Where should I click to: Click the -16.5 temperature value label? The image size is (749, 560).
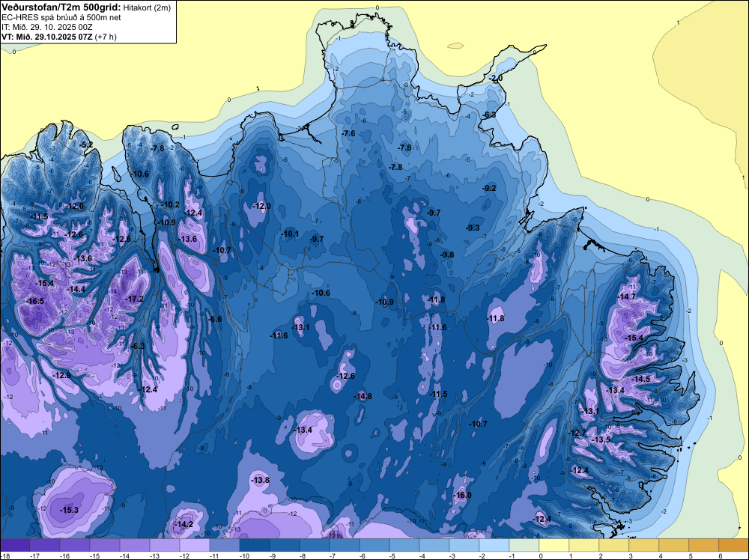[35, 301]
